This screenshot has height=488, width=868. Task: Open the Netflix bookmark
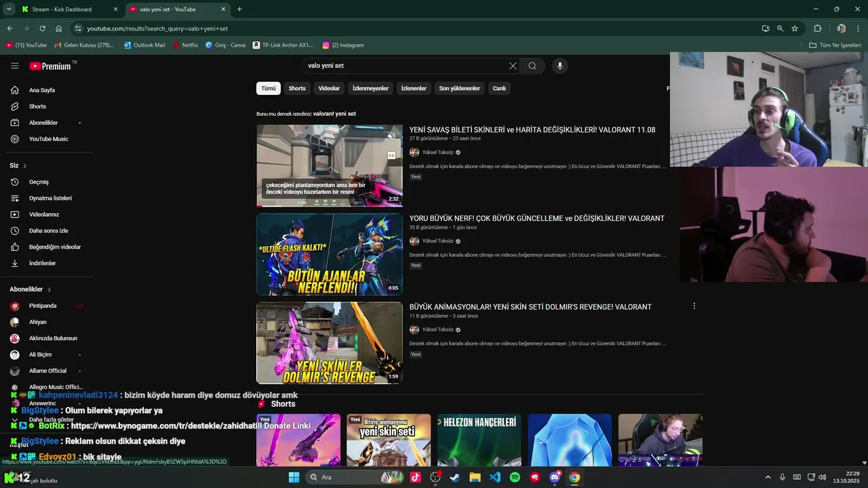point(185,45)
